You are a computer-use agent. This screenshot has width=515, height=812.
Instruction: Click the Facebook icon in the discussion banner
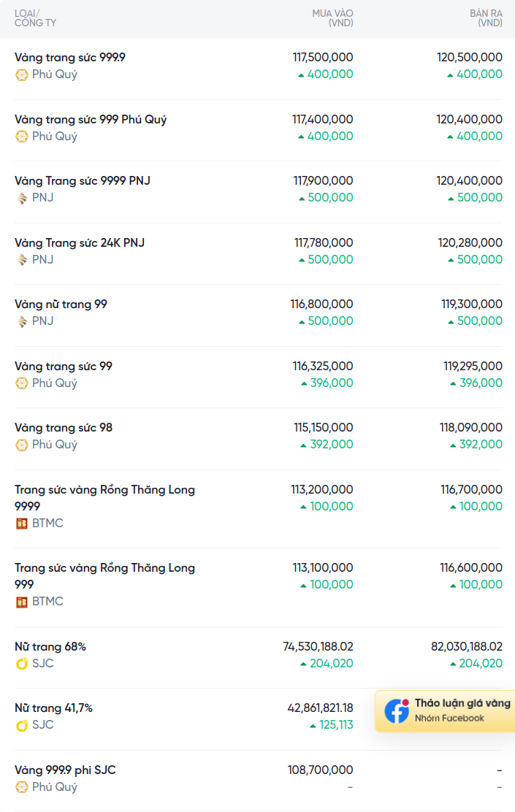pyautogui.click(x=397, y=711)
